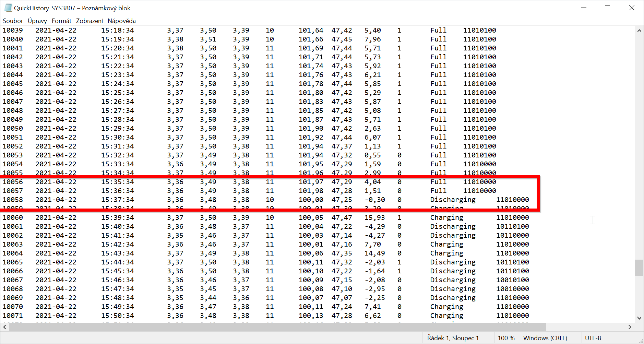Click the window resize grip corner

pyautogui.click(x=641, y=341)
